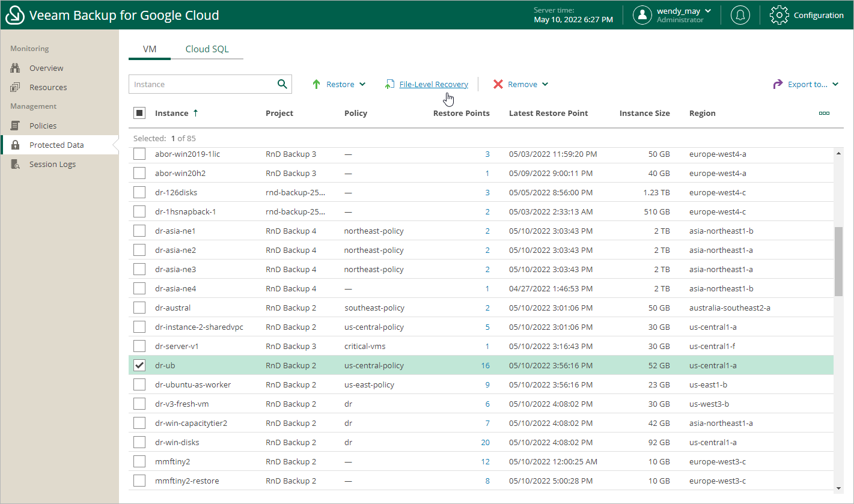Click the Configuration gear icon
Image resolution: width=854 pixels, height=504 pixels.
click(x=779, y=15)
